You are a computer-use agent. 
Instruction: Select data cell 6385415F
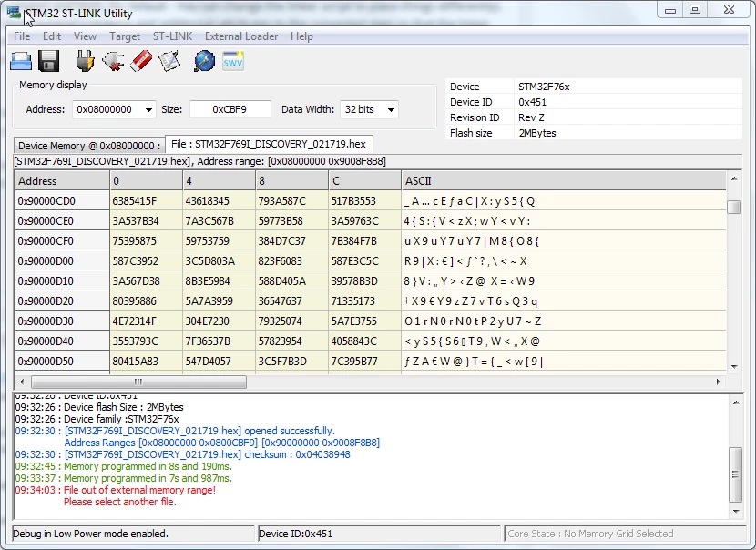(146, 201)
